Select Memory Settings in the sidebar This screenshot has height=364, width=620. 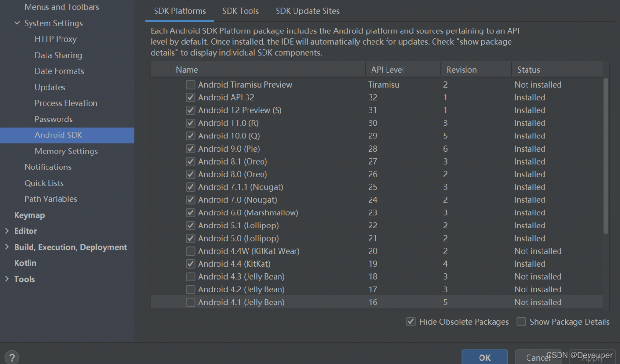click(x=66, y=151)
